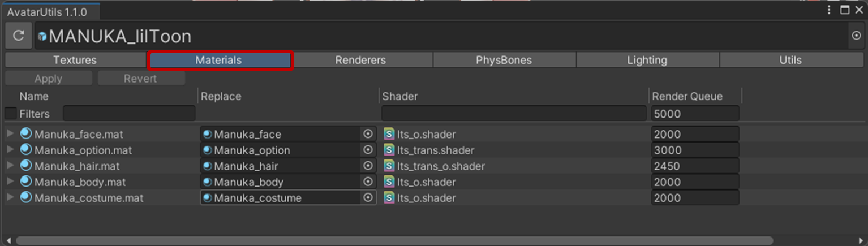This screenshot has height=246, width=868.
Task: Open the picker circle for Manuka_face replacement
Action: click(x=368, y=134)
